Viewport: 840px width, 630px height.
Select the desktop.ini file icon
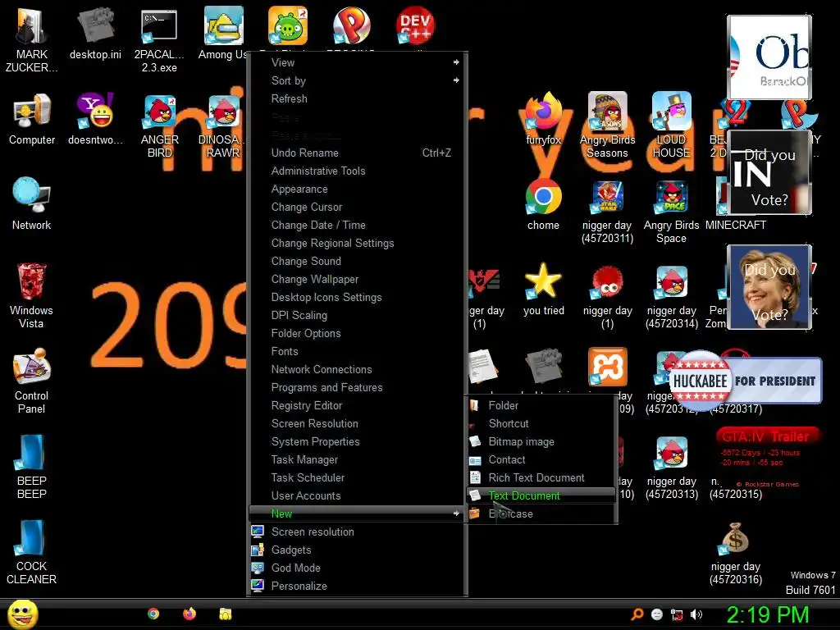click(x=95, y=34)
